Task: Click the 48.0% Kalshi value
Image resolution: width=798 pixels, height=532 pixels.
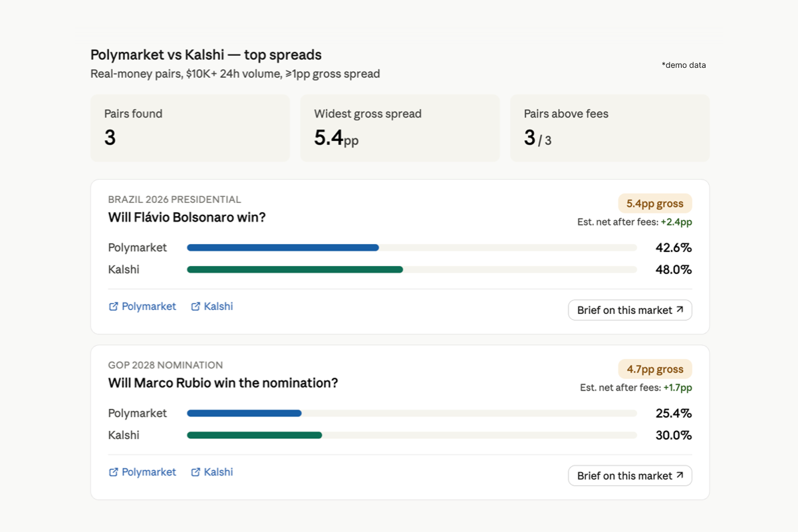Action: click(x=674, y=270)
